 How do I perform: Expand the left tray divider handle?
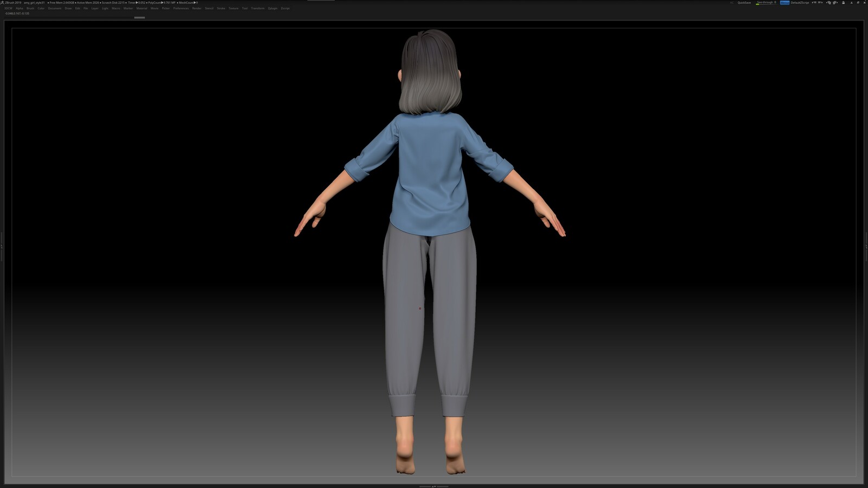pos(2,247)
